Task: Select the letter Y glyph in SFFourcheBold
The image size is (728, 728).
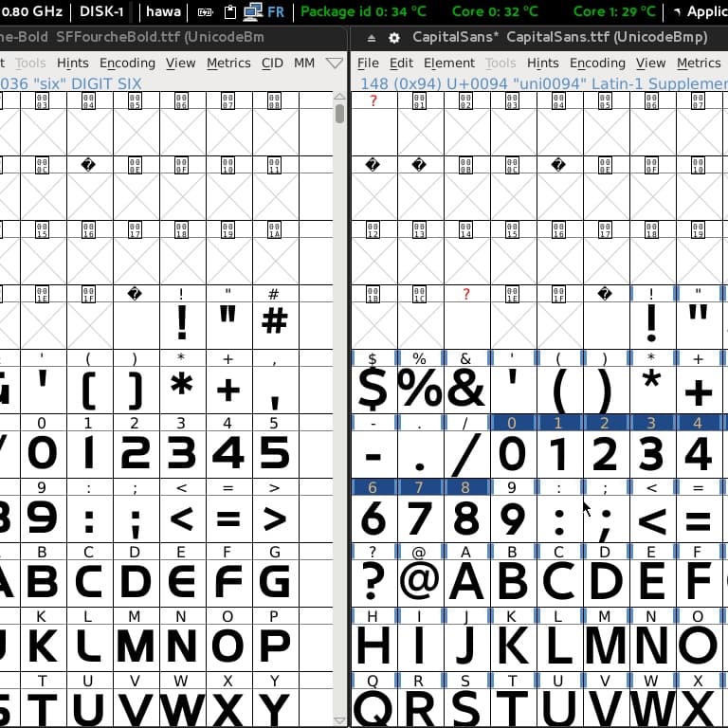Action: 275,709
